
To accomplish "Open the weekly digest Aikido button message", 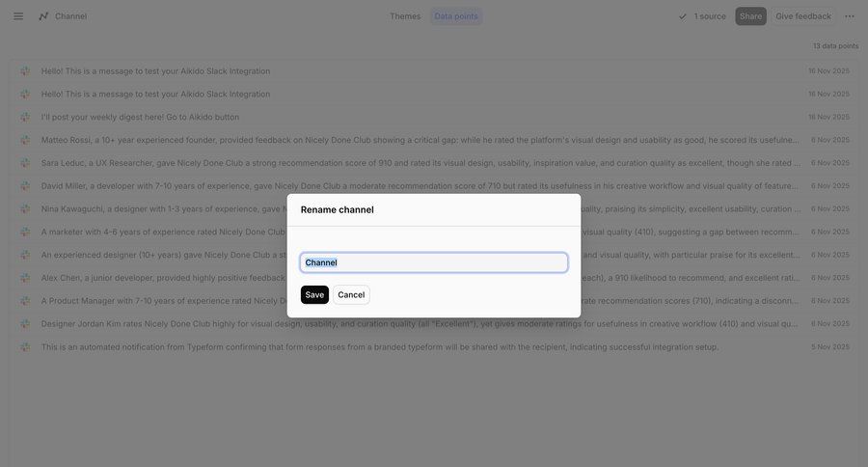I will coord(434,117).
